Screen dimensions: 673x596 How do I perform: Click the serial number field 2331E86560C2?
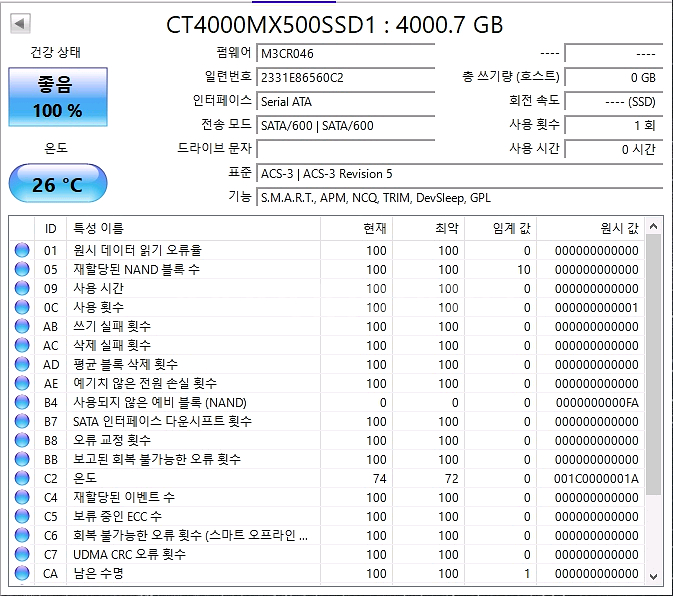click(346, 78)
